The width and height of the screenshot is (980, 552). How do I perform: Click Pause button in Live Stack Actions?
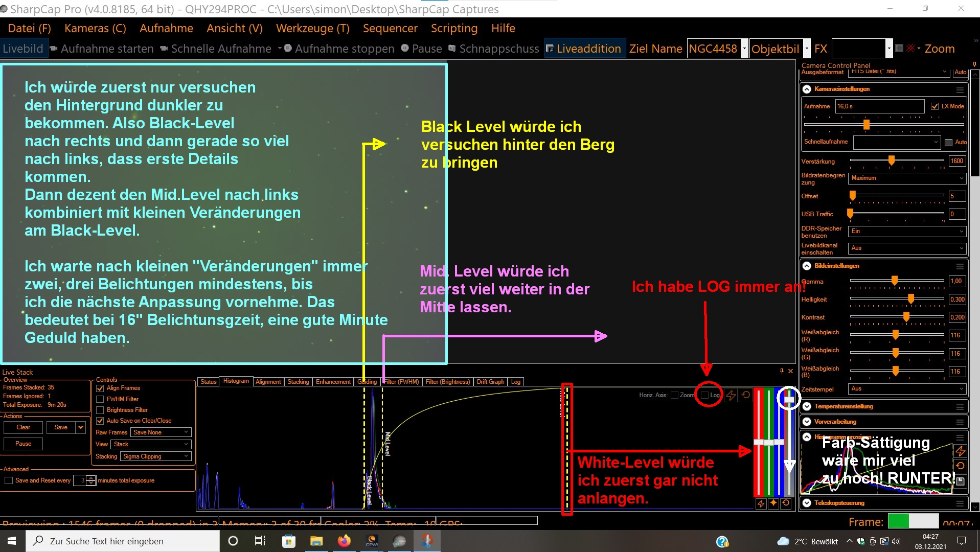point(23,444)
